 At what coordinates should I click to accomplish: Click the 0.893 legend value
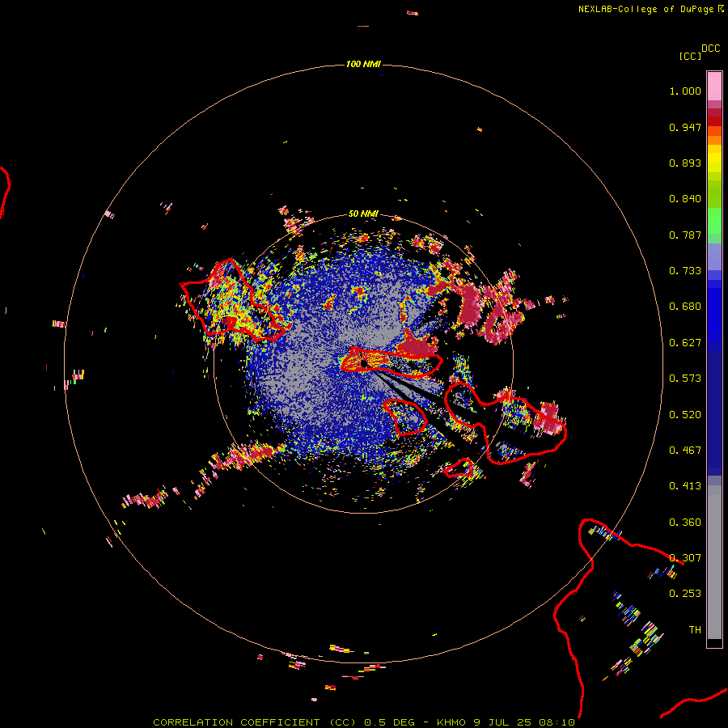pos(685,163)
